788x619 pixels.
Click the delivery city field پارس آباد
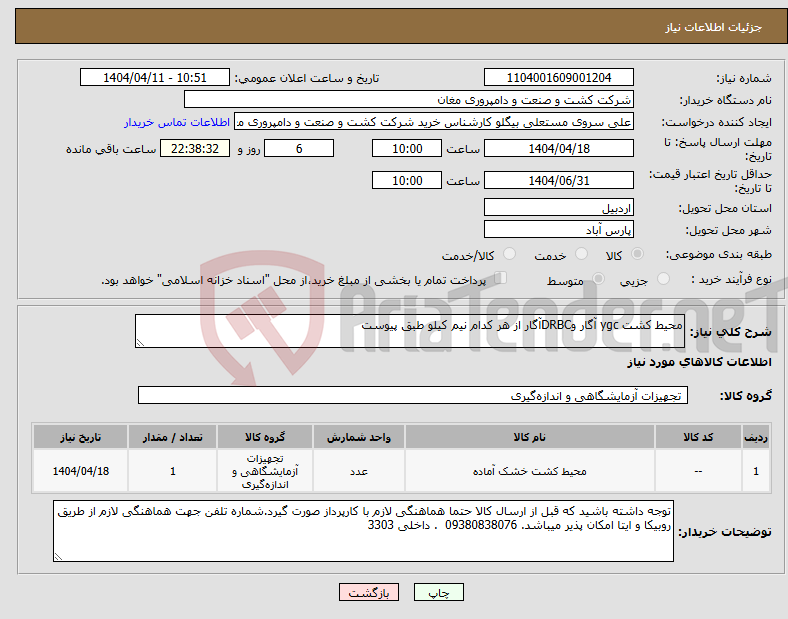(x=558, y=229)
